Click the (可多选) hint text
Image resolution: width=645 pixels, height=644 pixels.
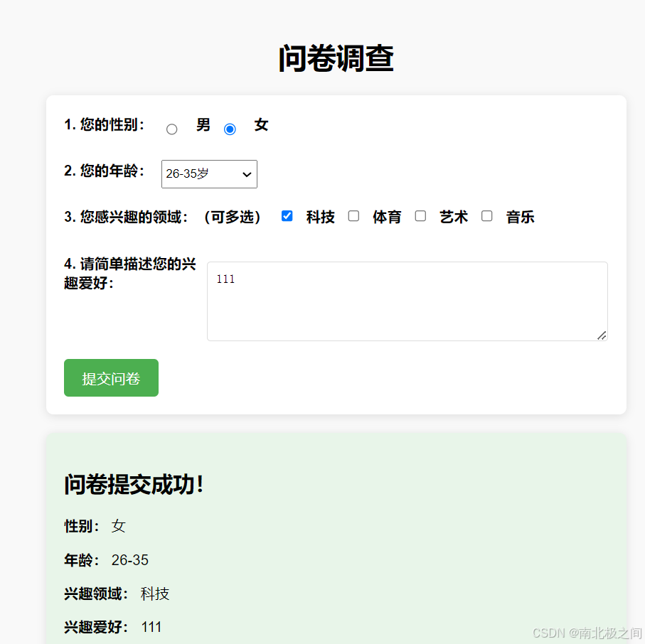(x=233, y=217)
